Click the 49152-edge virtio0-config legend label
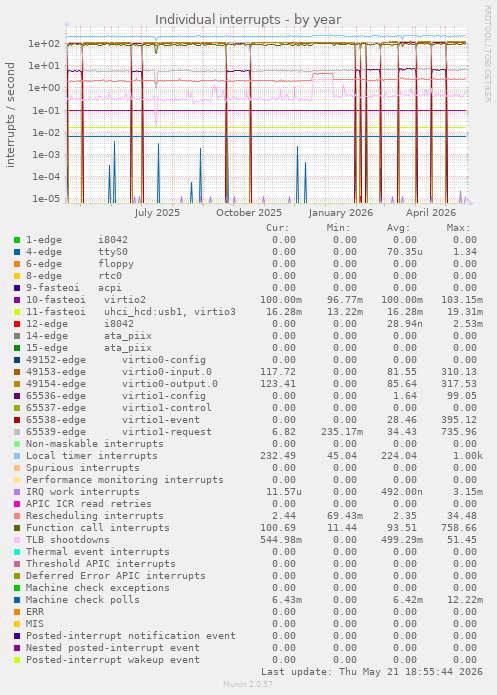This screenshot has width=497, height=695. pyautogui.click(x=116, y=360)
